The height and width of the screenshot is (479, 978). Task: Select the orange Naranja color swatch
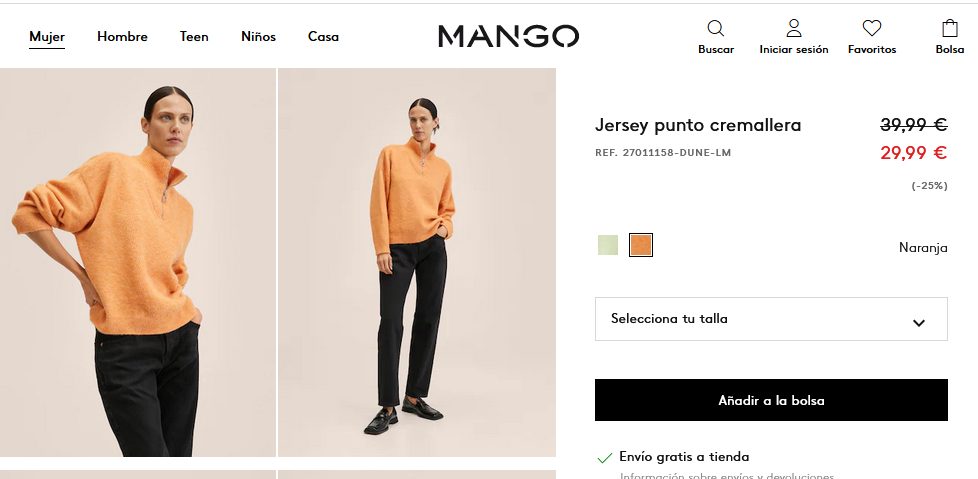[641, 245]
